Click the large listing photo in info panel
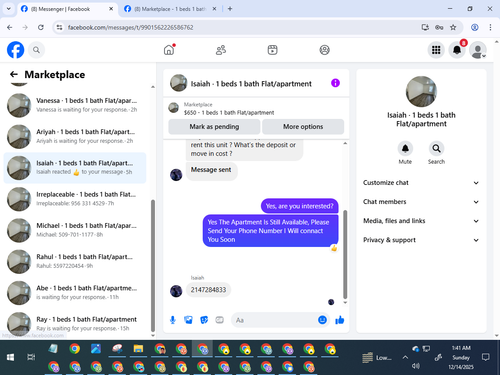This screenshot has width=500, height=375. pos(421,92)
